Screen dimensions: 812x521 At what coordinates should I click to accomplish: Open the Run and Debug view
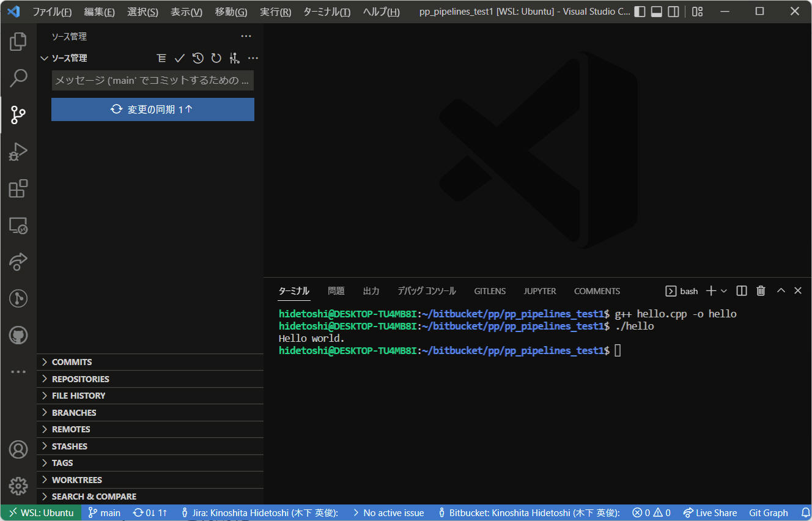(18, 152)
